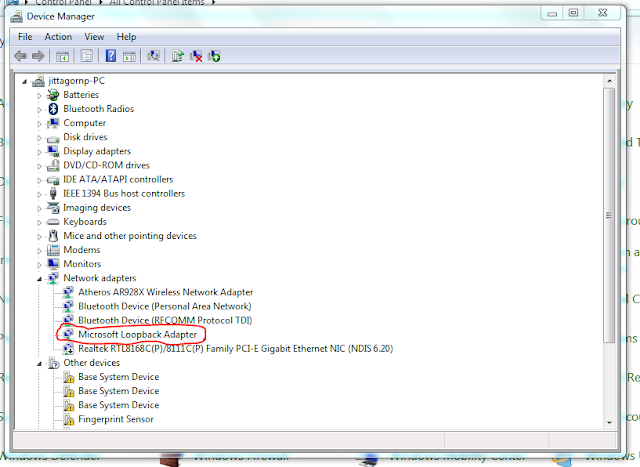Click the Back arrow toolbar icon
640x467 pixels.
tap(20, 56)
